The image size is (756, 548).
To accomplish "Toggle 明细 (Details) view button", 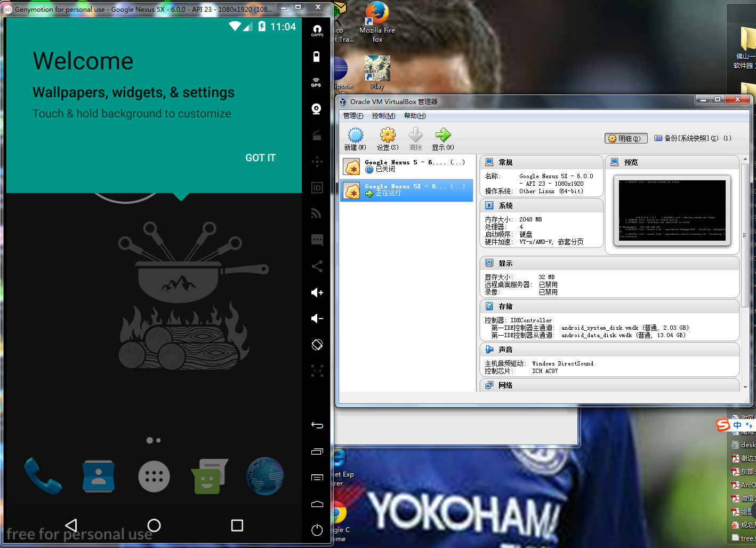I will [x=626, y=138].
